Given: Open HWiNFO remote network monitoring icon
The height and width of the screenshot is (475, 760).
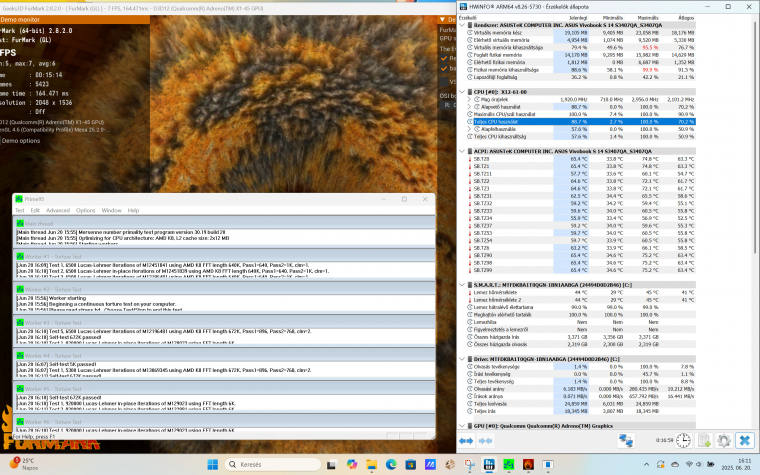Looking at the screenshot, I should 626,441.
